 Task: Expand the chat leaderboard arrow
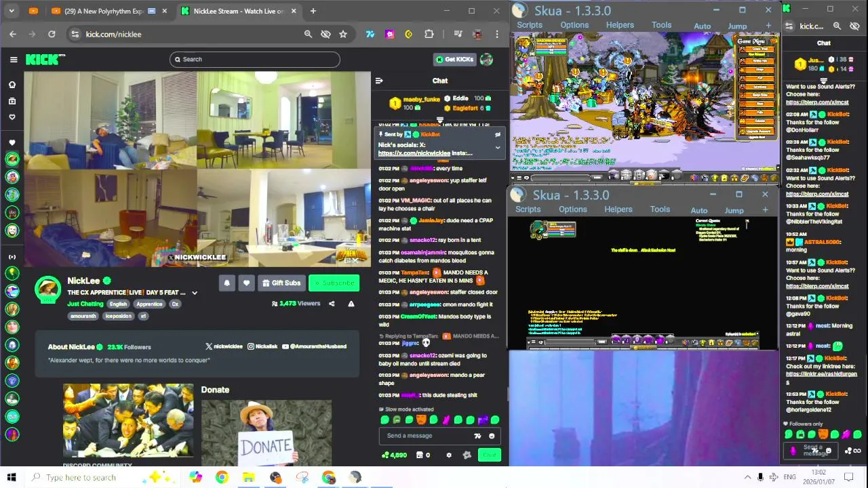(440, 121)
